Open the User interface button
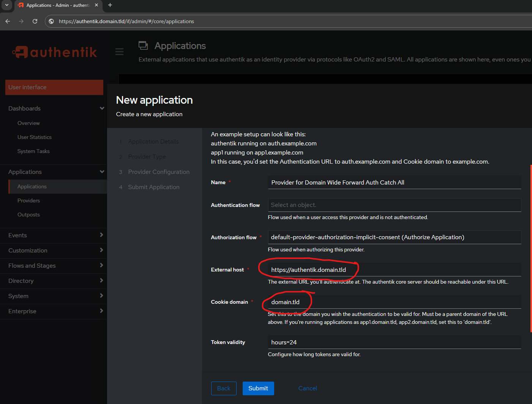 click(54, 87)
